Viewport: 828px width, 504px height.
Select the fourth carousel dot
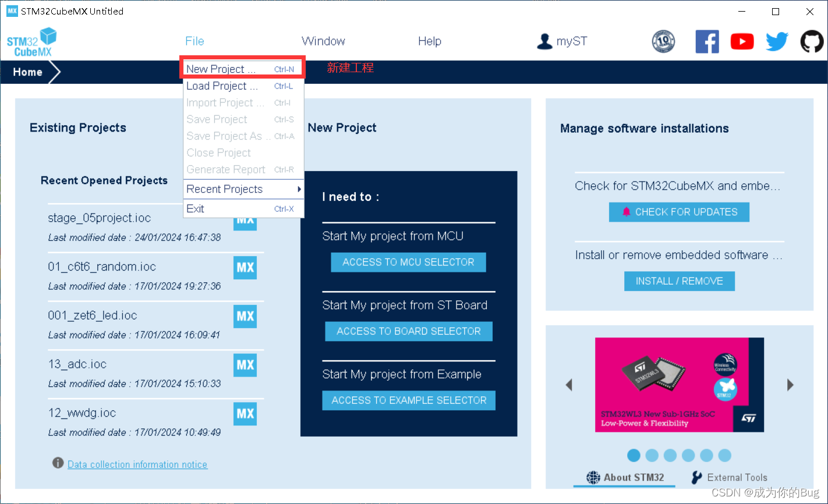(688, 455)
